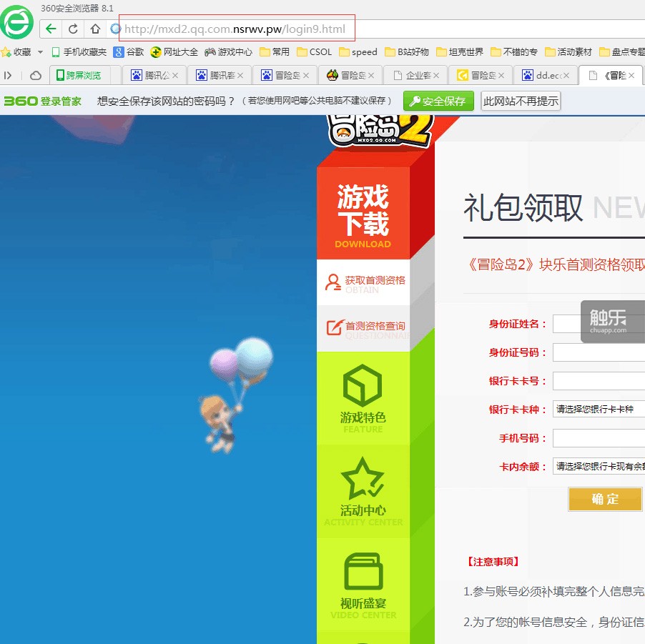This screenshot has width=645, height=644.
Task: Select the dd.ec browser tab
Action: 546,74
